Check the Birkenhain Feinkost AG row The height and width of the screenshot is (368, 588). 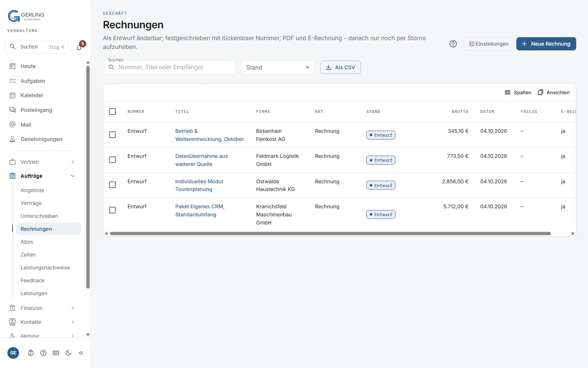pyautogui.click(x=112, y=135)
